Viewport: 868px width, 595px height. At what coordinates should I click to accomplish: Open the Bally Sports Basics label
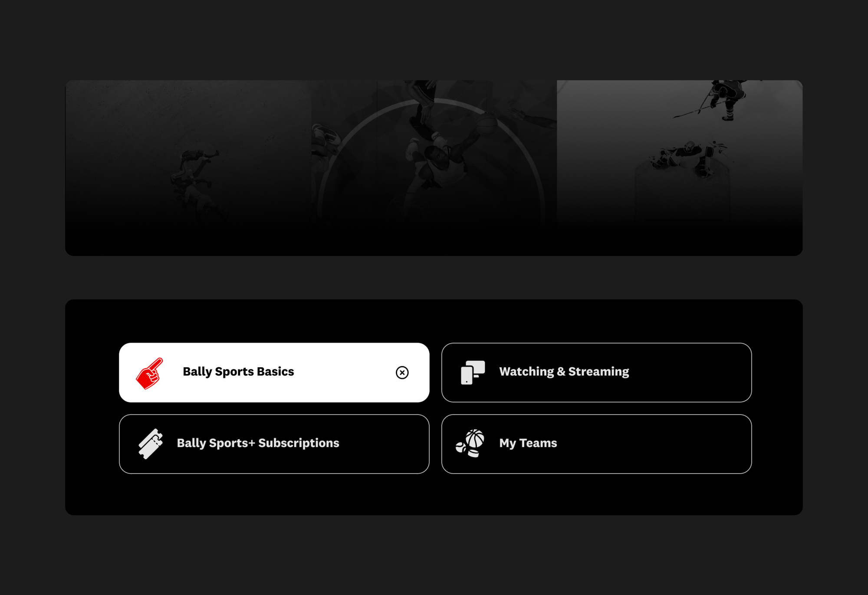pyautogui.click(x=238, y=372)
